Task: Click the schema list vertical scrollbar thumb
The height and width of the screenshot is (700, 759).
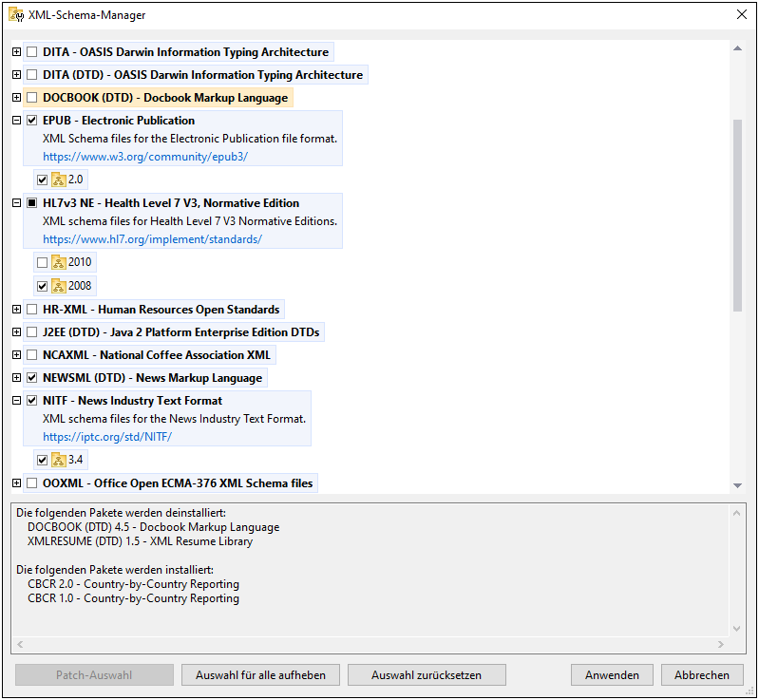Action: 737,214
